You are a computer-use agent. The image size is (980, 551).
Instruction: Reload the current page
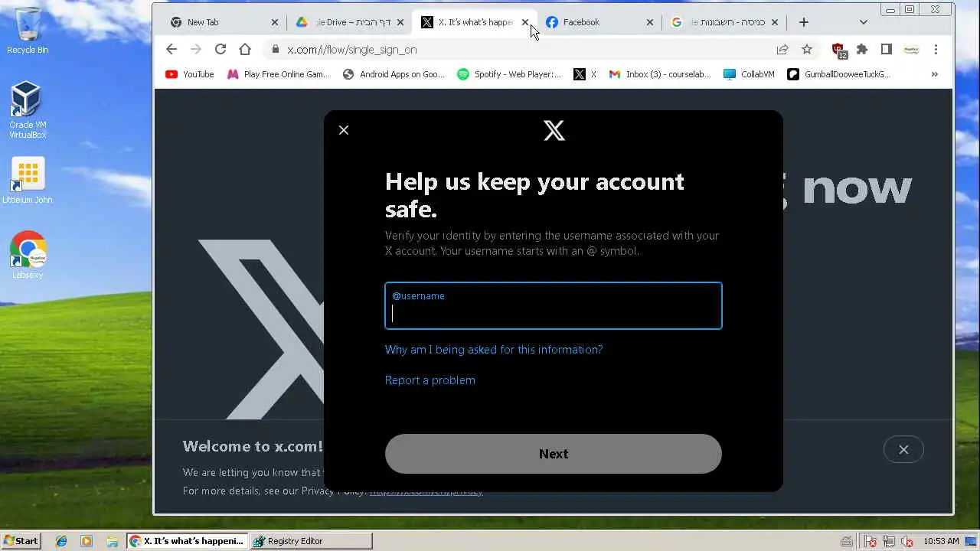220,49
